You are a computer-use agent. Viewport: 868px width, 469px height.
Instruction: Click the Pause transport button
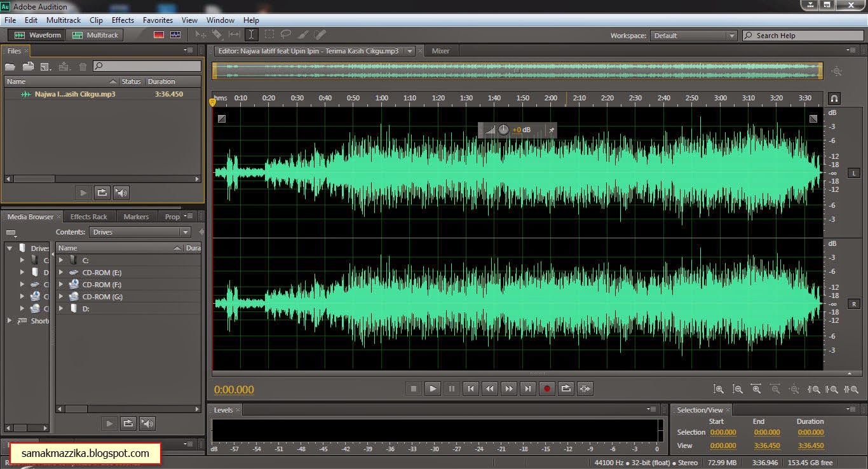(x=452, y=388)
